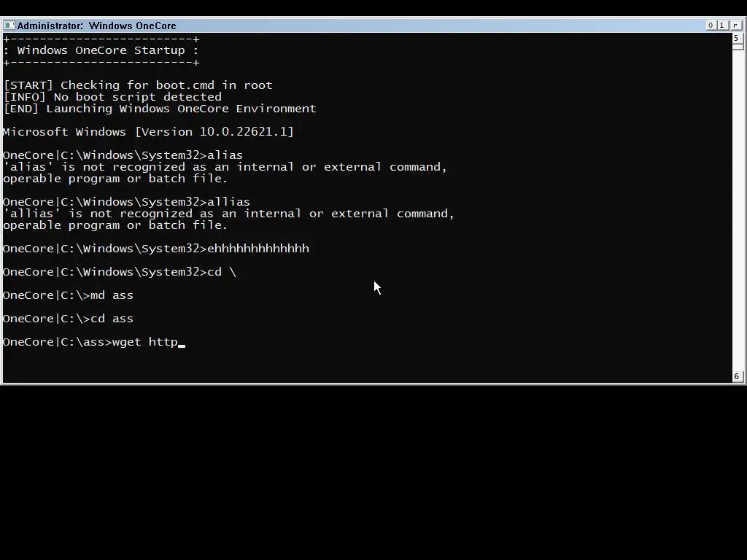The width and height of the screenshot is (747, 560).
Task: Click the prompt line ending with 'alias'
Action: [123, 155]
